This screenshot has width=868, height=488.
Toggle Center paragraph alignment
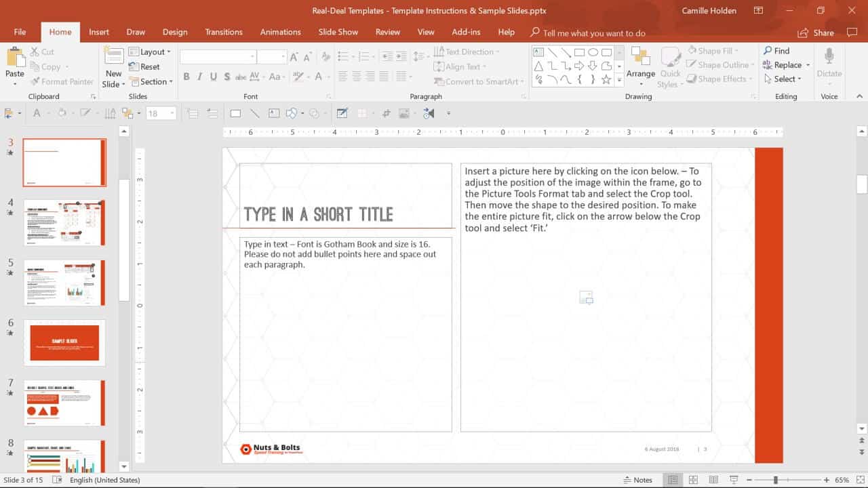(x=356, y=77)
